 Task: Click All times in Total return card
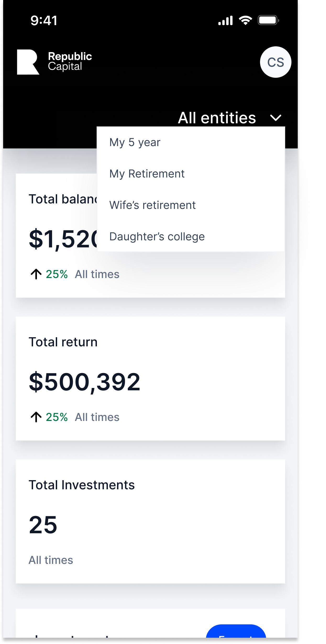(97, 417)
